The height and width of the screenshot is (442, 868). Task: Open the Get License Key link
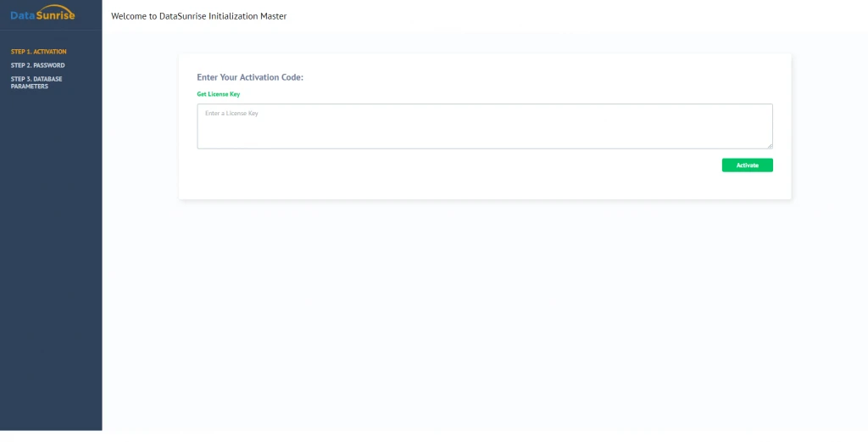(x=218, y=94)
